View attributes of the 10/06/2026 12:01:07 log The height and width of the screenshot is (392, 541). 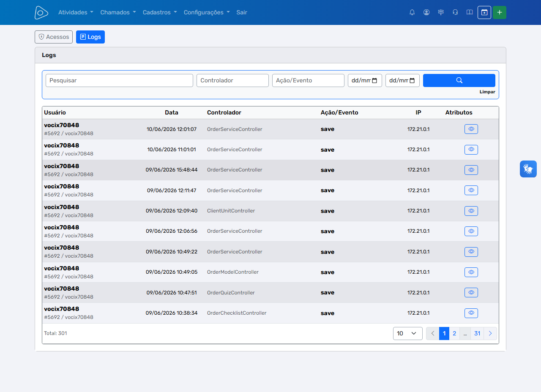click(471, 129)
